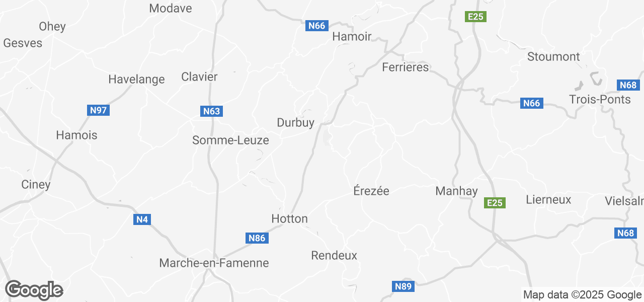Click the N97 road shield

(98, 110)
